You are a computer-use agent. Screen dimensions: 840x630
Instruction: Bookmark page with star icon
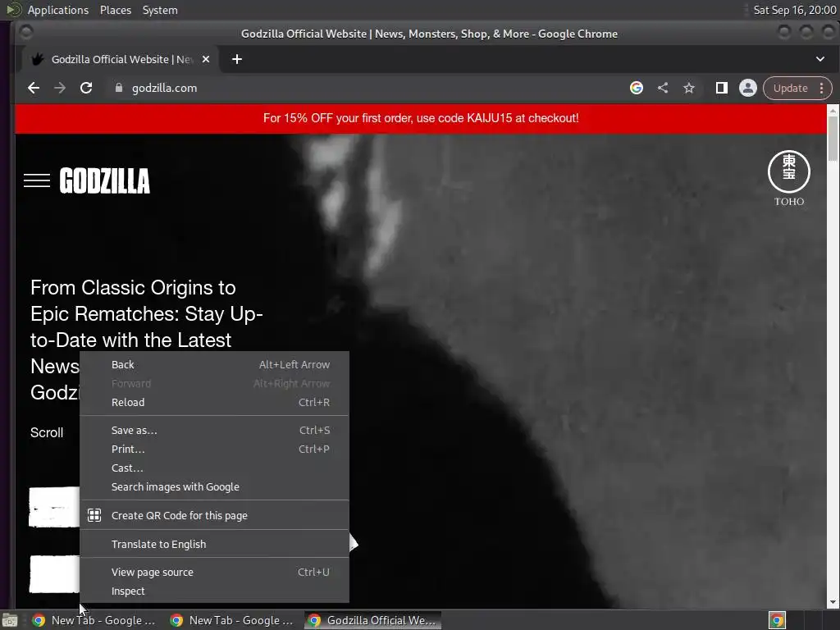(x=689, y=88)
